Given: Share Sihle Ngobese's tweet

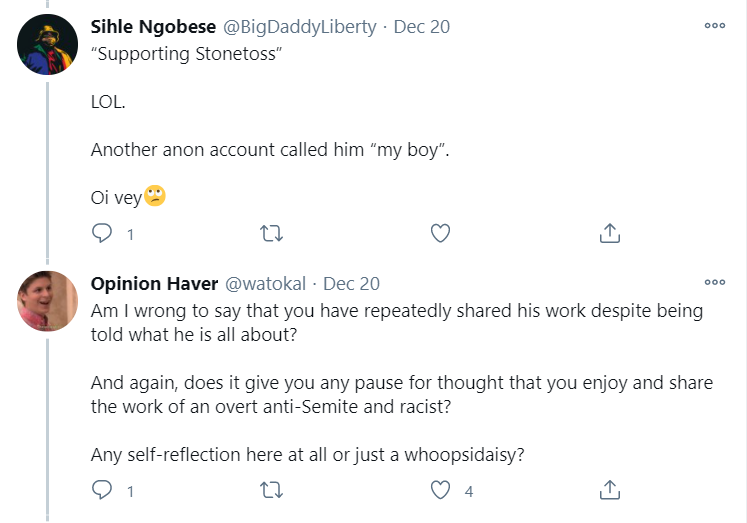Looking at the screenshot, I should (x=609, y=233).
